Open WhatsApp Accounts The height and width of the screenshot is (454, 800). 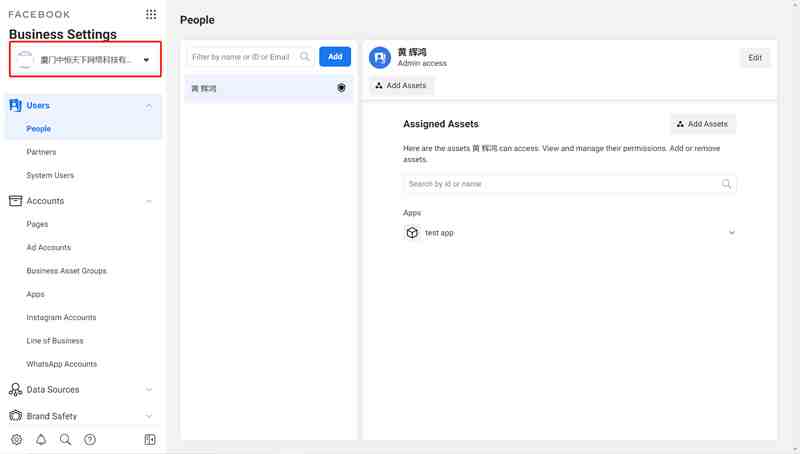point(62,364)
